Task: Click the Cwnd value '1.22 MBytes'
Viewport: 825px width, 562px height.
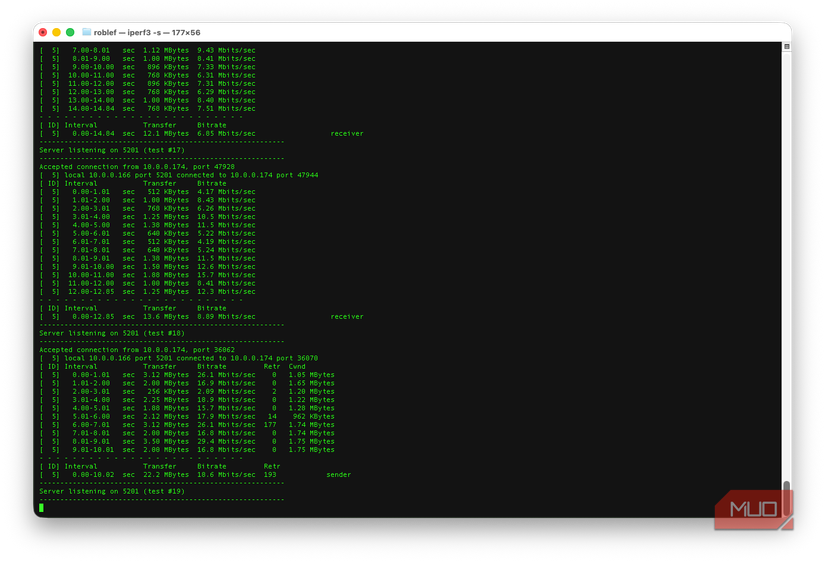Action: point(311,400)
